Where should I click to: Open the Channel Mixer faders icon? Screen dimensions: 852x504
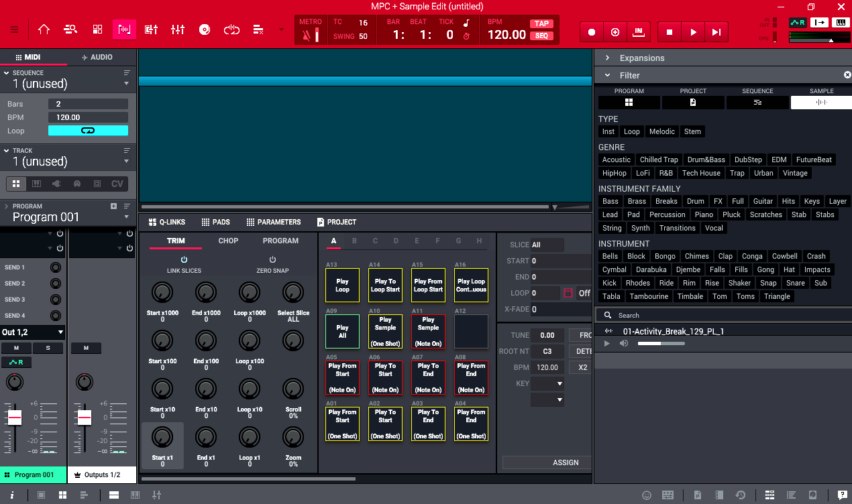pyautogui.click(x=177, y=29)
